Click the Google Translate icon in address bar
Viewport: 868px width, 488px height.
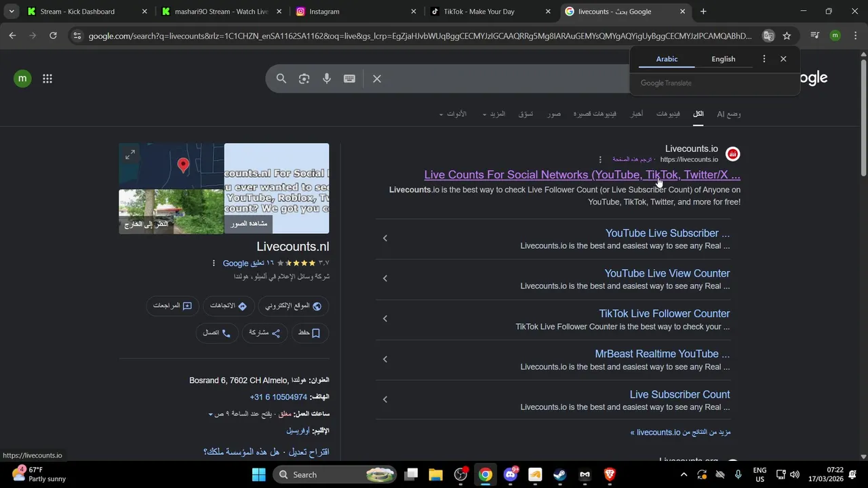[768, 36]
